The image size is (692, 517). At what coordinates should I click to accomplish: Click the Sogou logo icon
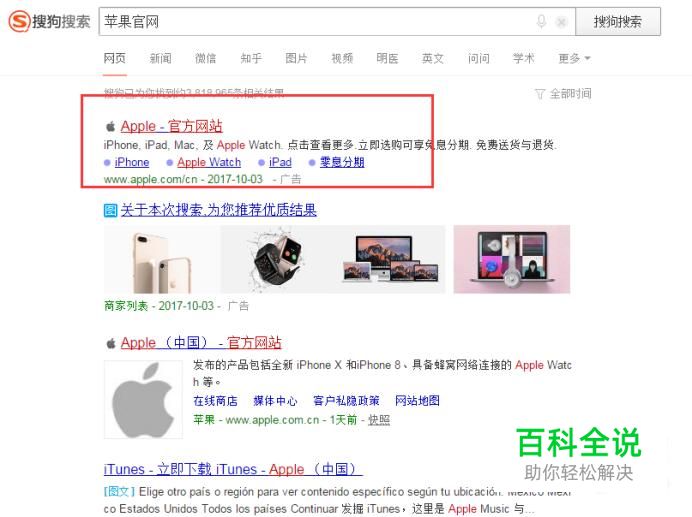(x=19, y=21)
